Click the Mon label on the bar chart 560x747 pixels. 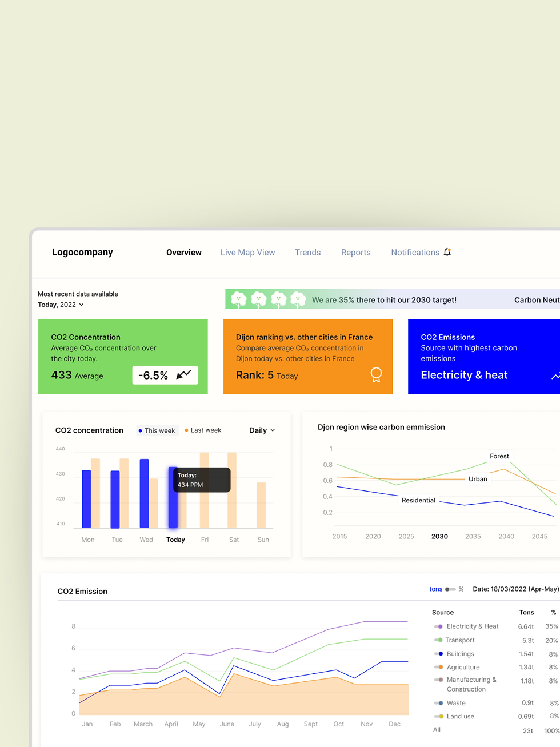point(88,540)
